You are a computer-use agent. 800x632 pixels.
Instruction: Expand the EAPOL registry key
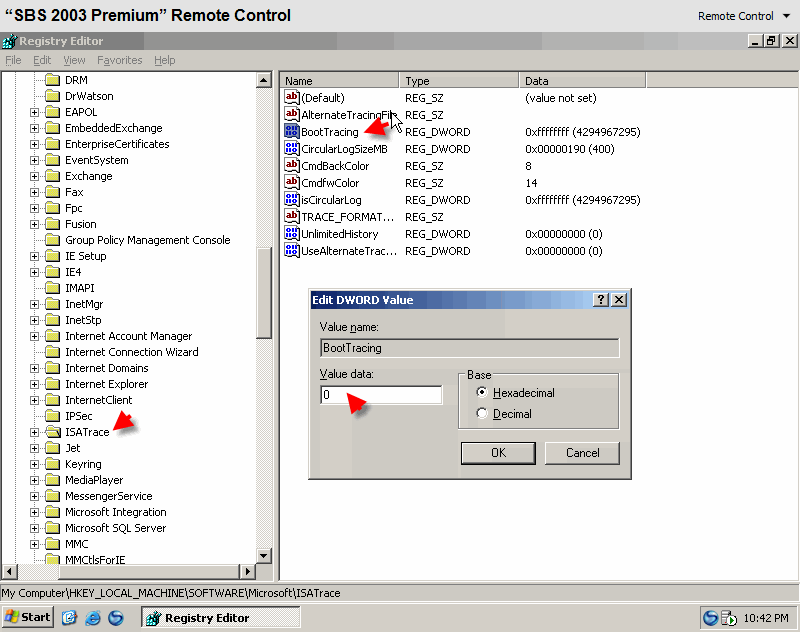pyautogui.click(x=34, y=112)
